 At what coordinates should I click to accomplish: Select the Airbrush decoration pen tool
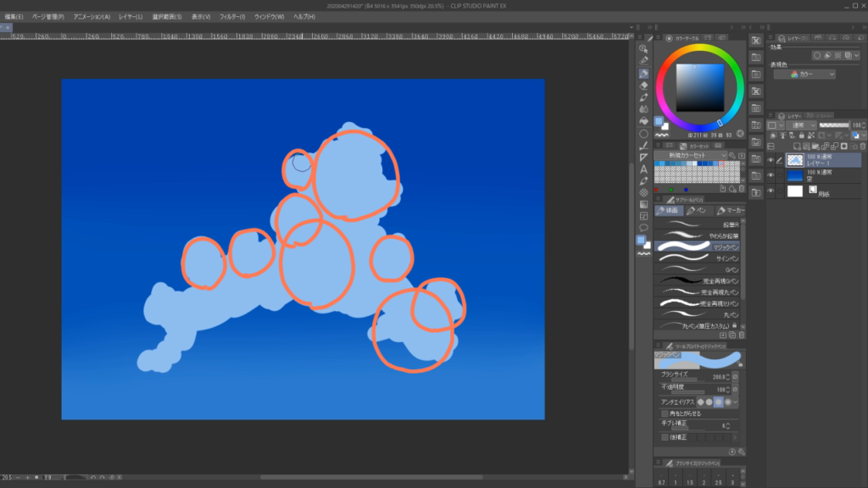click(643, 97)
